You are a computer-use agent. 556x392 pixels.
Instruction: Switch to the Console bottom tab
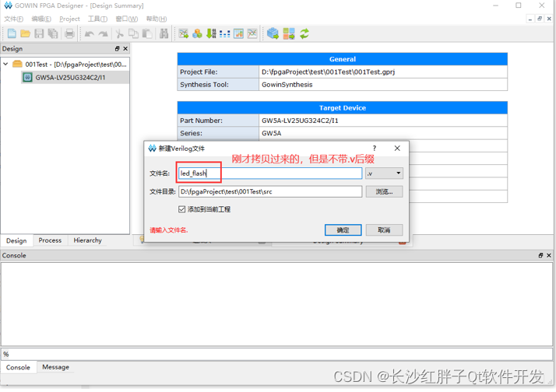pos(18,368)
